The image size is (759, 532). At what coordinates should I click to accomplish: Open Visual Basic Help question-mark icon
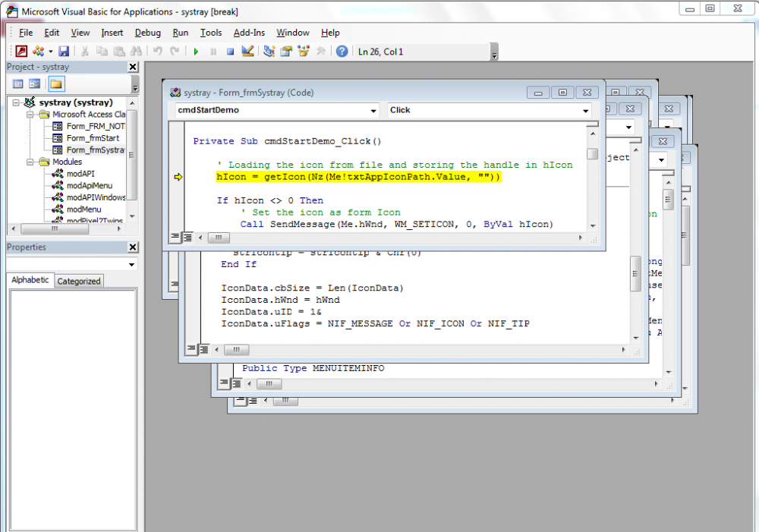pyautogui.click(x=342, y=52)
